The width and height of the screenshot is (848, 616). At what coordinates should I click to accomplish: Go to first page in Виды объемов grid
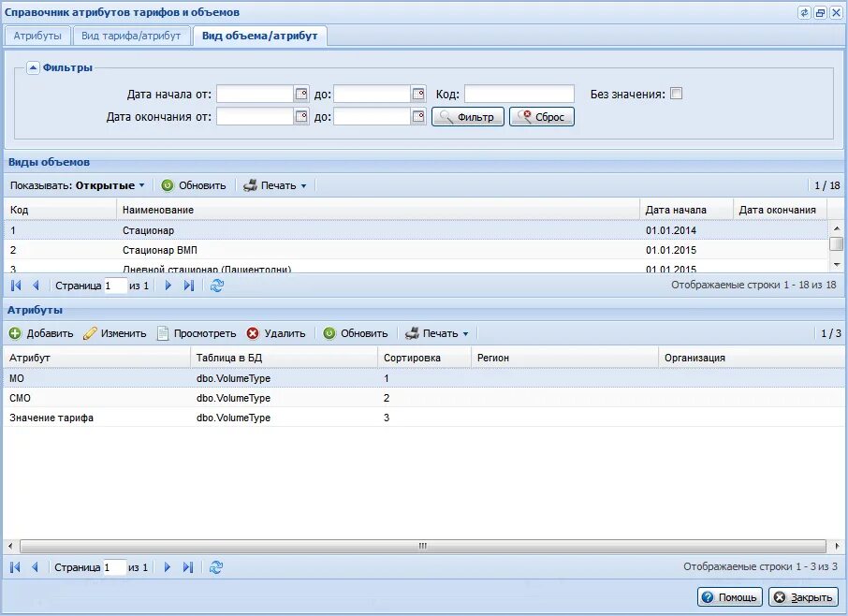[16, 286]
